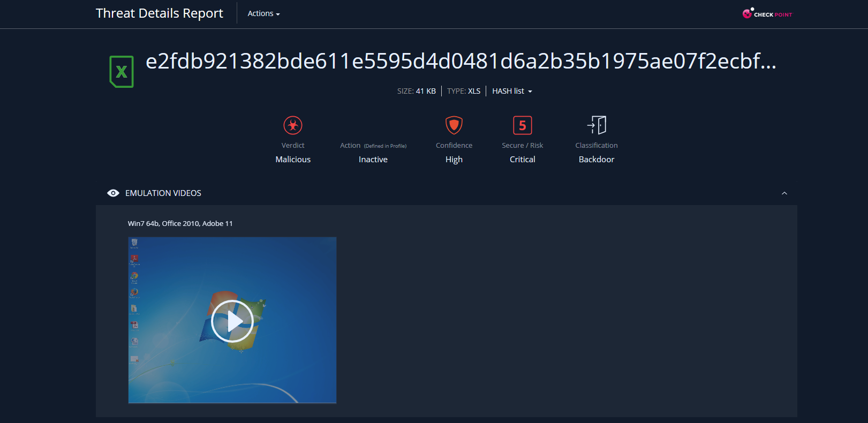868x423 pixels.
Task: Click the Malicious verdict biohazard icon
Action: [293, 125]
